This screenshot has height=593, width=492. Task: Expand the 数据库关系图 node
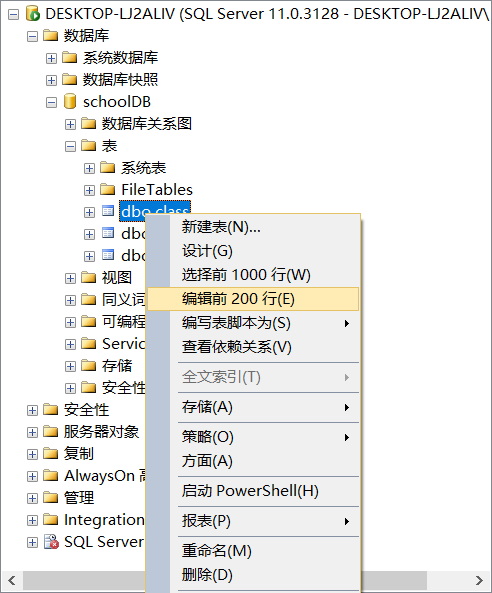point(70,124)
